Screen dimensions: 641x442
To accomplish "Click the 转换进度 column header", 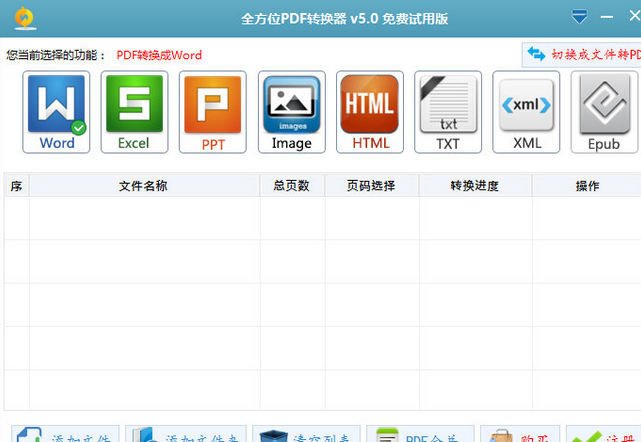I will (x=475, y=186).
